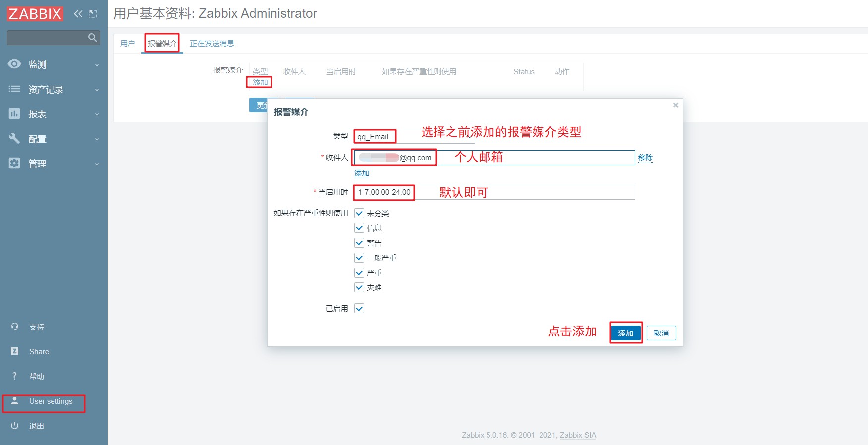
Task: Click the ZABBIX logo
Action: (x=35, y=14)
